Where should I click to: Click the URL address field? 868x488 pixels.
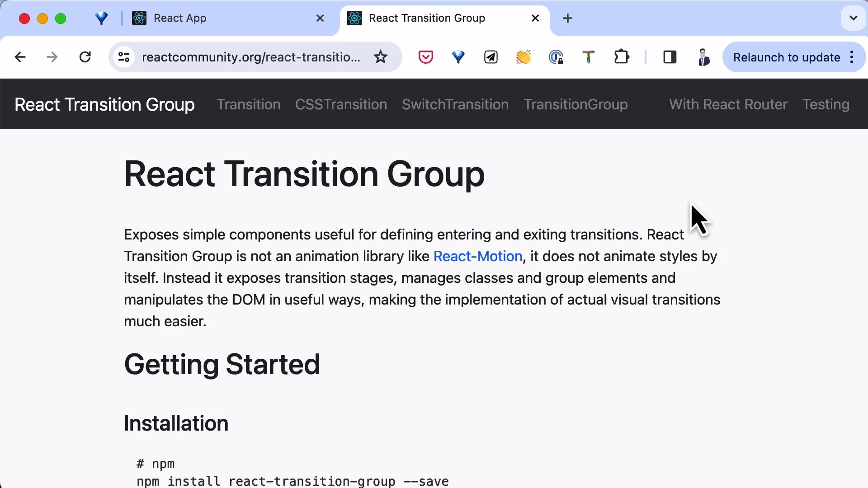click(251, 57)
